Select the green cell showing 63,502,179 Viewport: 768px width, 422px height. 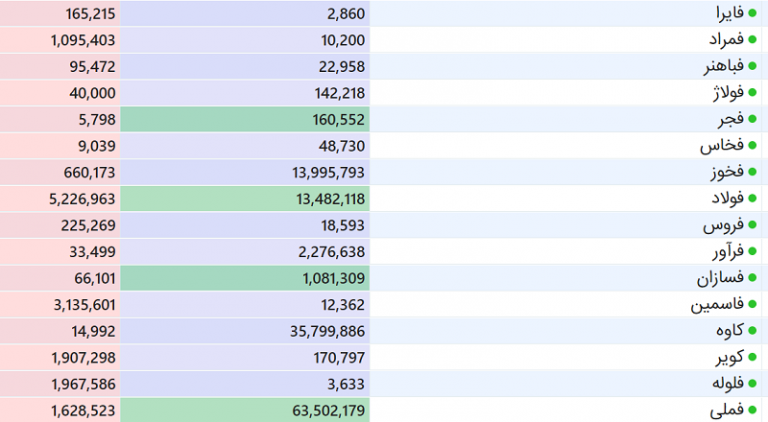[x=245, y=410]
